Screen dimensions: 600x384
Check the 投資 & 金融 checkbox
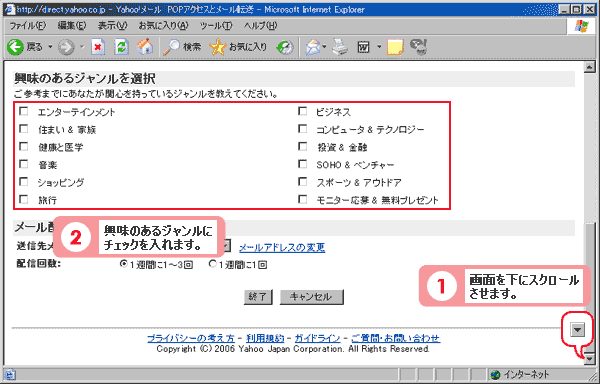(x=303, y=146)
